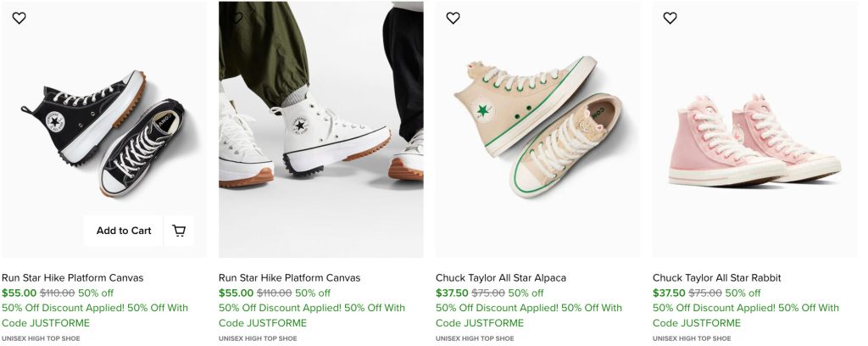
Task: Favorite the black Run Star Hike with heart icon
Action: coord(19,18)
